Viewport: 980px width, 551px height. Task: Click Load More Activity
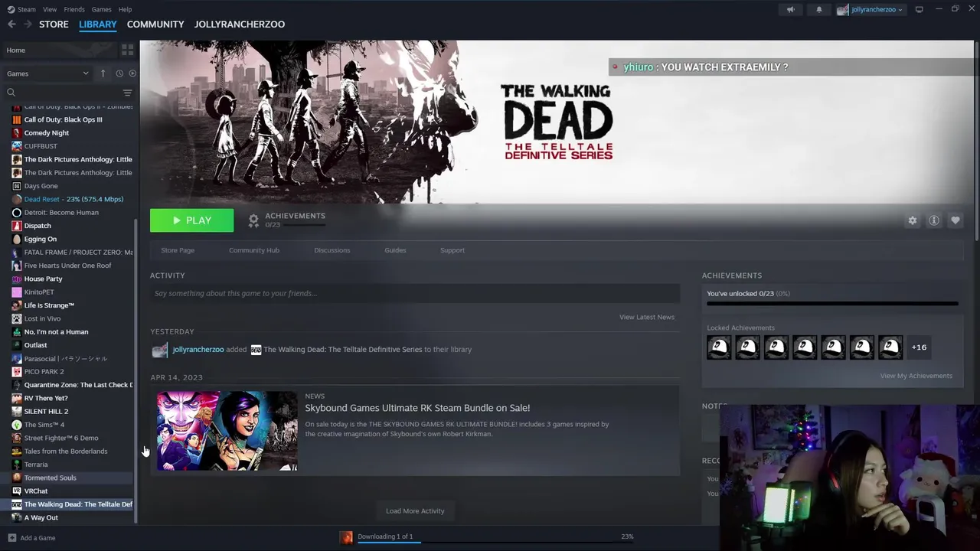pos(415,511)
